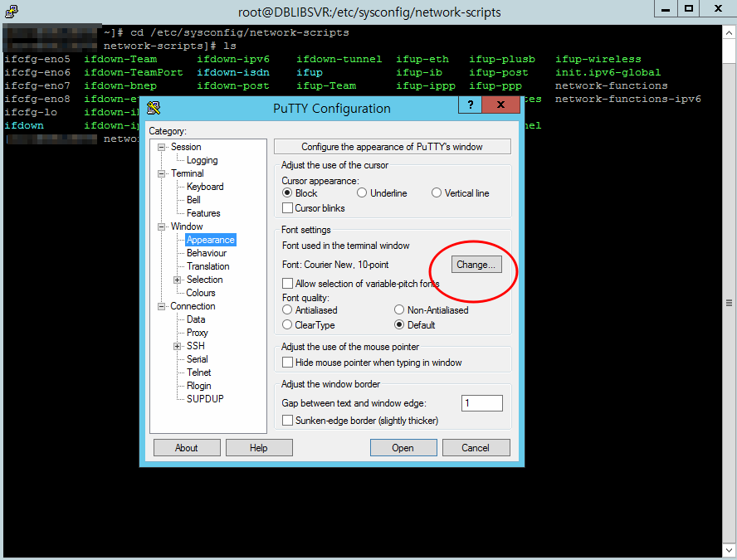Select the Translation category
Viewport: 737px width, 560px height.
[207, 266]
